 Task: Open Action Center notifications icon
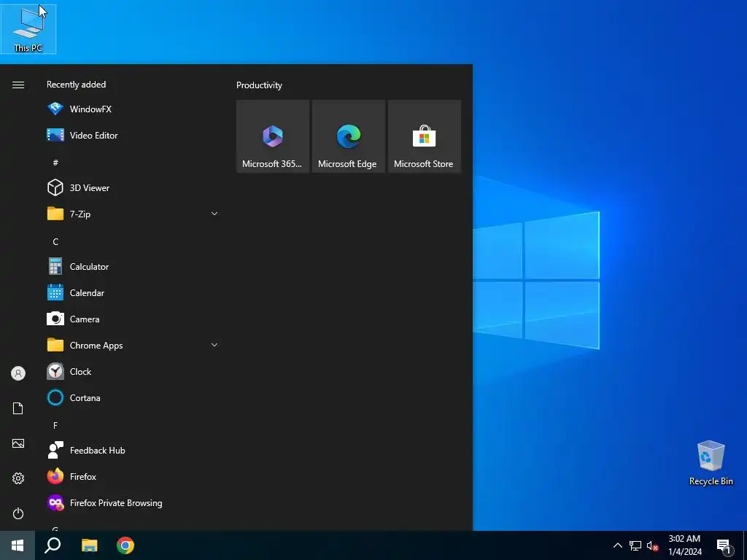pos(724,545)
